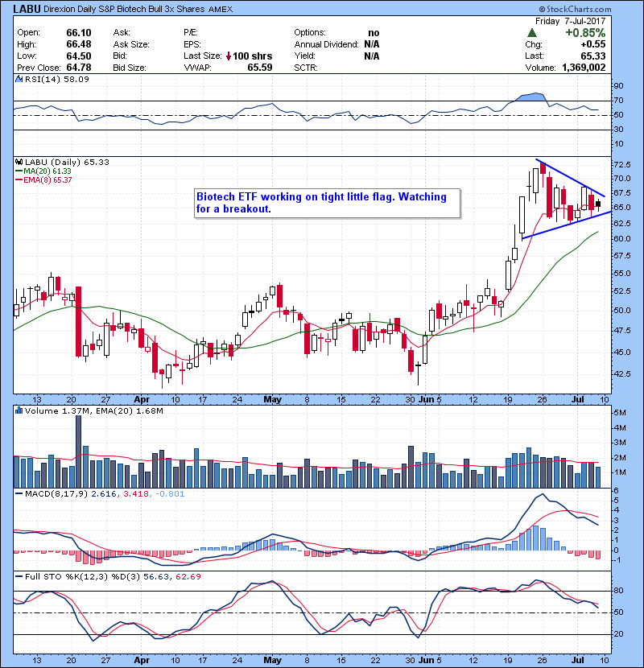The width and height of the screenshot is (644, 668).
Task: Click the 42.5 label on the price axis
Action: coord(621,374)
